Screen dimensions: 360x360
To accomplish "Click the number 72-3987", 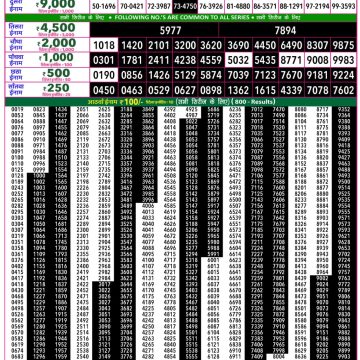I will tap(159, 6).
